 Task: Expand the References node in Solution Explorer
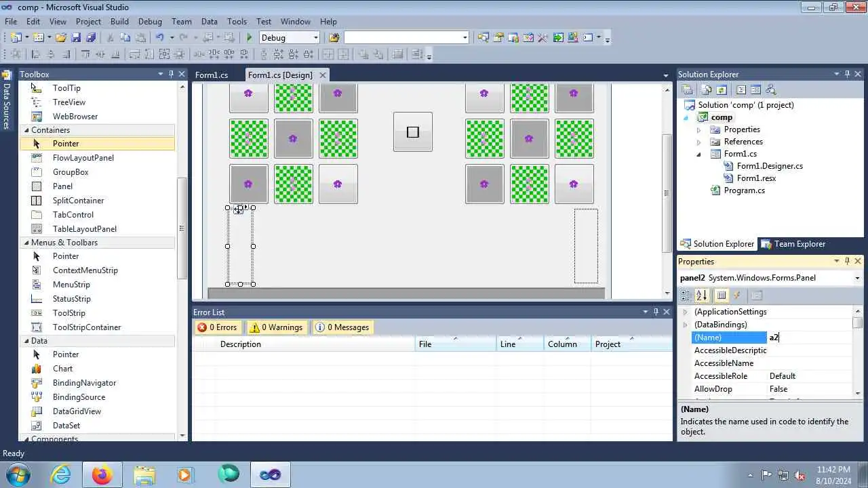[x=699, y=142]
